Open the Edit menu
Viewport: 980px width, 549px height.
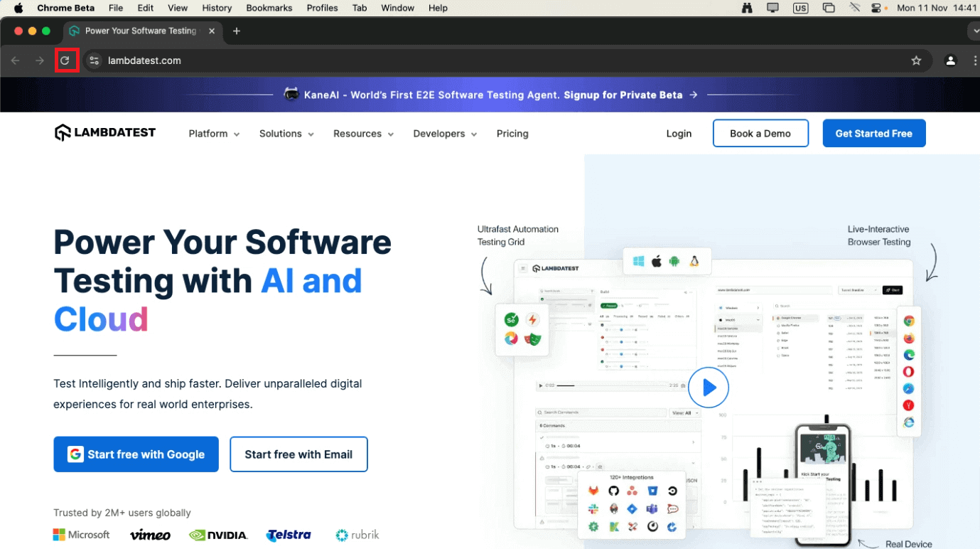146,8
